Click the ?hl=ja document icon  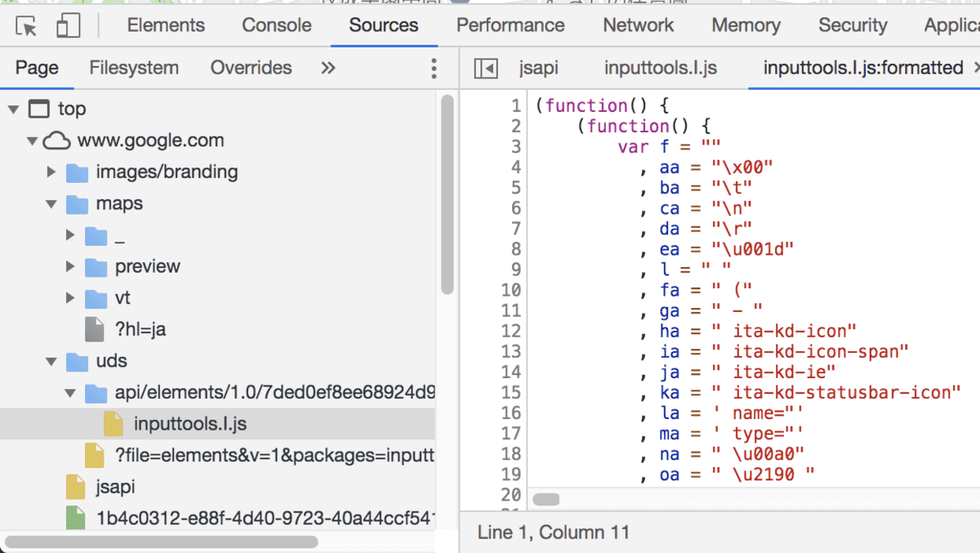(96, 330)
